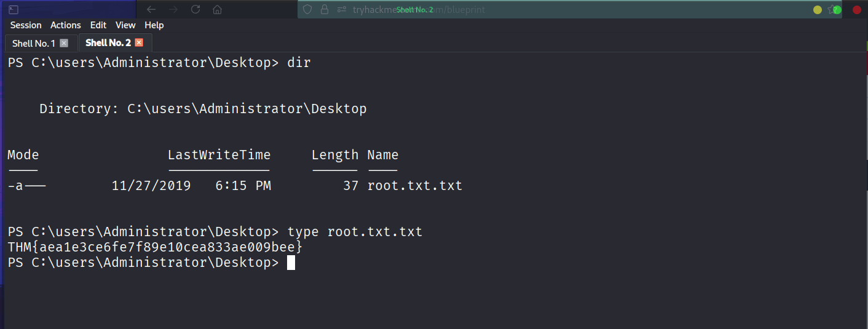Click the 'type root.txt.txt' command text
The image size is (868, 329).
355,232
